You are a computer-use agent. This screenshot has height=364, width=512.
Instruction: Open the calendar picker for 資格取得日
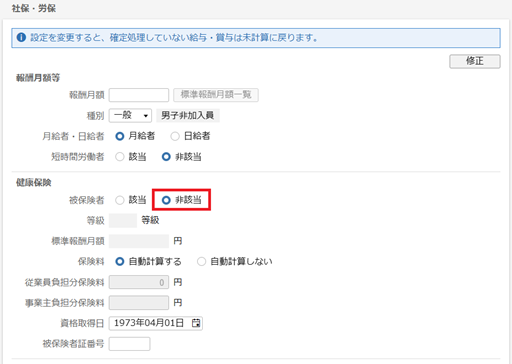(x=196, y=323)
